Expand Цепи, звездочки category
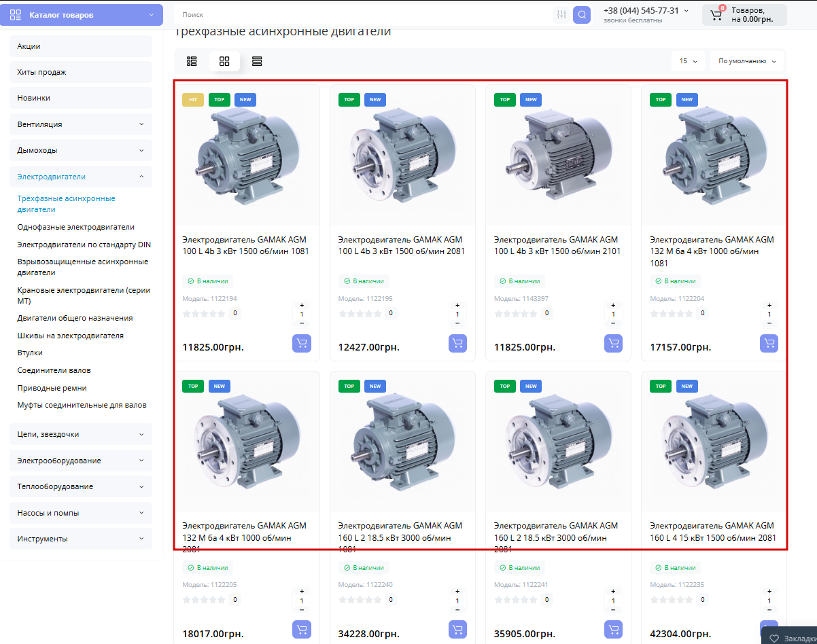Image resolution: width=817 pixels, height=644 pixels. click(141, 434)
